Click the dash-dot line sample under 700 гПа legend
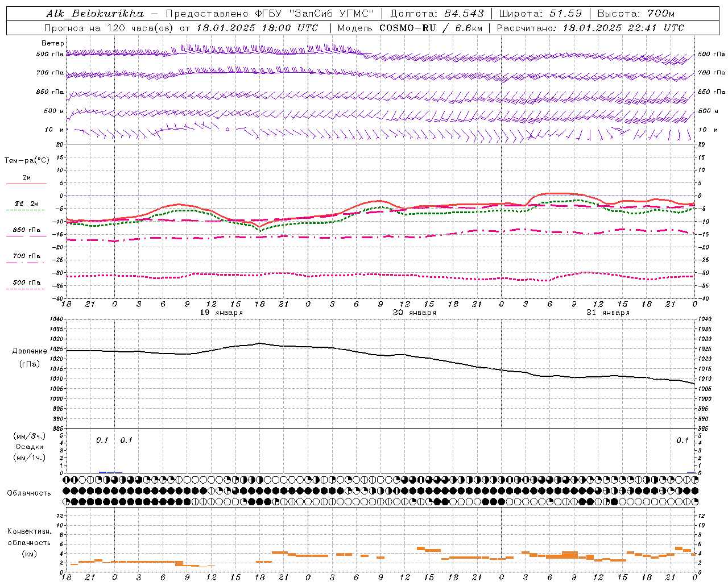The height and width of the screenshot is (582, 728). tap(26, 263)
